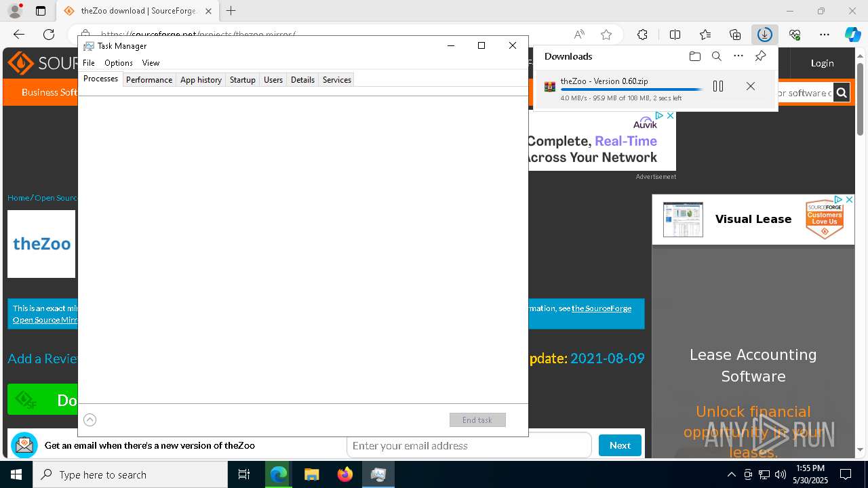Refresh the SourceForge page
868x488 pixels.
49,35
